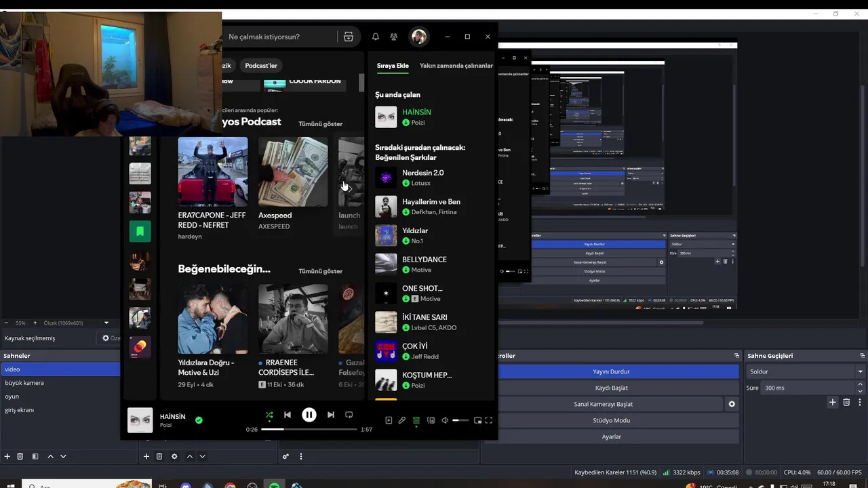Screen dimensions: 868x488
Task: Add a new scene transition
Action: click(x=833, y=402)
